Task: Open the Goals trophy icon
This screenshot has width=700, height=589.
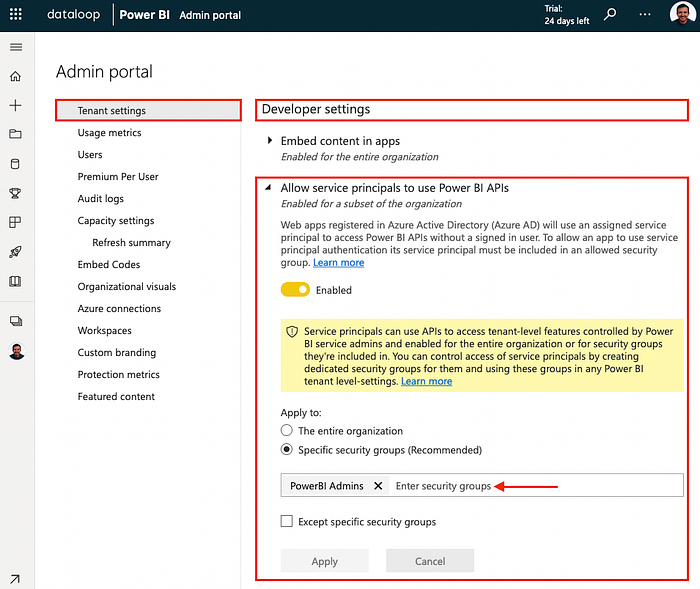Action: pyautogui.click(x=15, y=193)
